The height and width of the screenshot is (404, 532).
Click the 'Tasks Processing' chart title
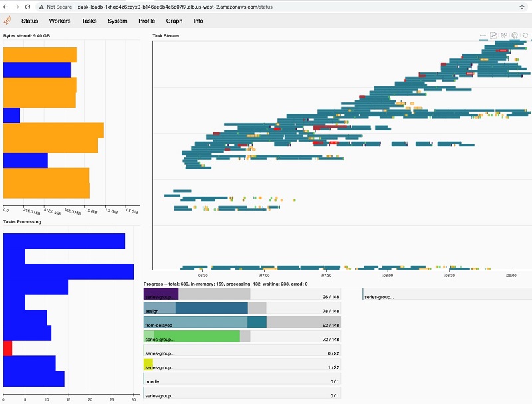click(22, 222)
